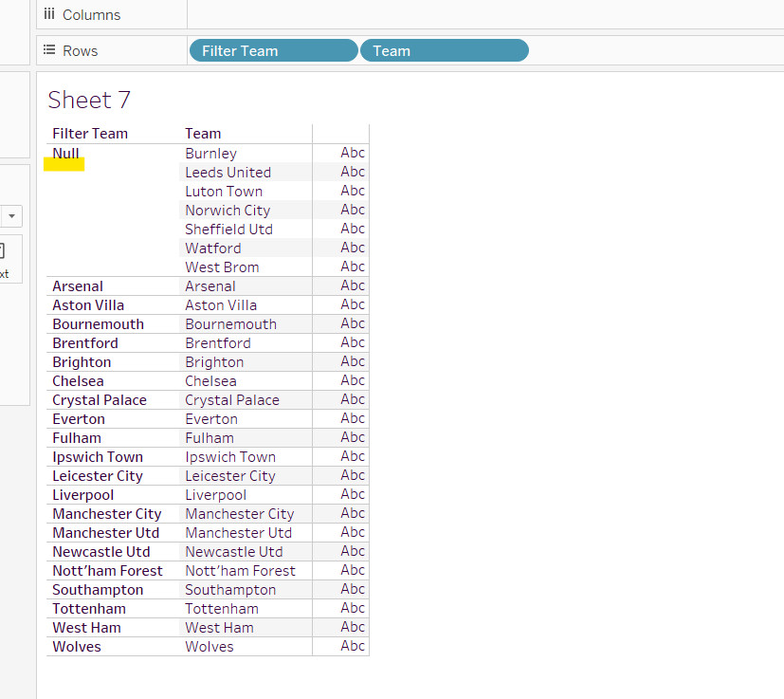
Task: Select Leicester City in the Filter Team column
Action: pyautogui.click(x=98, y=476)
